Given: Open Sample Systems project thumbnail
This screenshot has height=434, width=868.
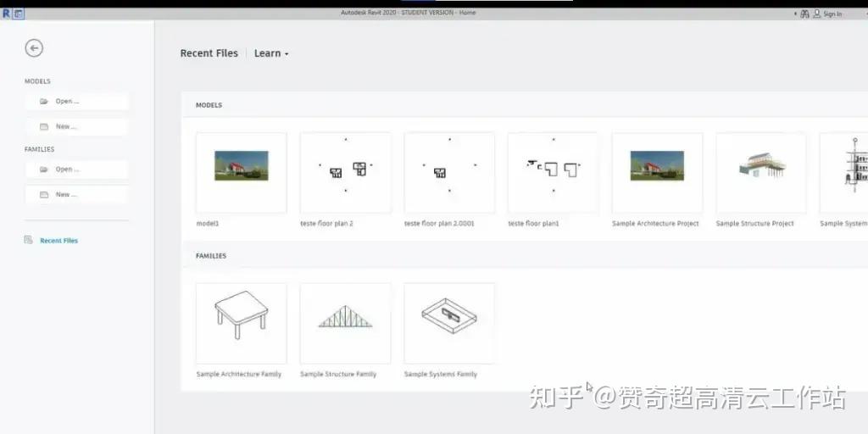Looking at the screenshot, I should (843, 173).
